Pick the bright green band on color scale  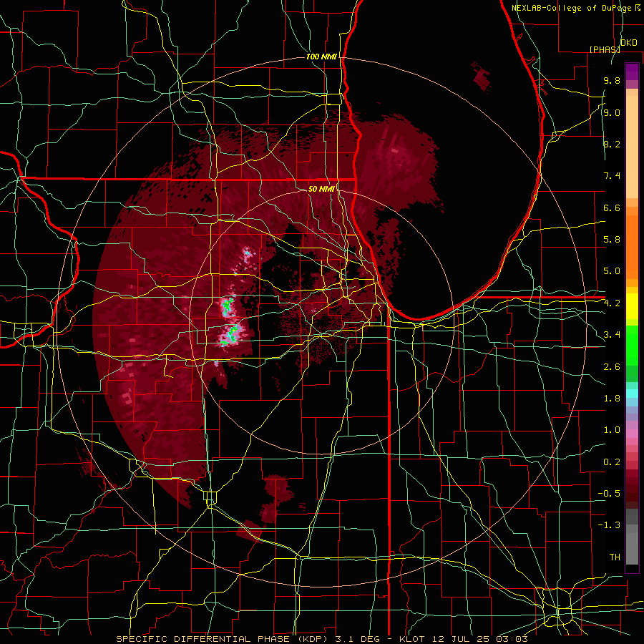632,346
